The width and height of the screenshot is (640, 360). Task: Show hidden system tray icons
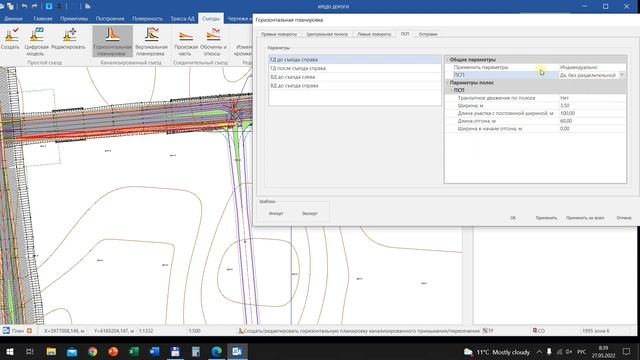pyautogui.click(x=539, y=351)
